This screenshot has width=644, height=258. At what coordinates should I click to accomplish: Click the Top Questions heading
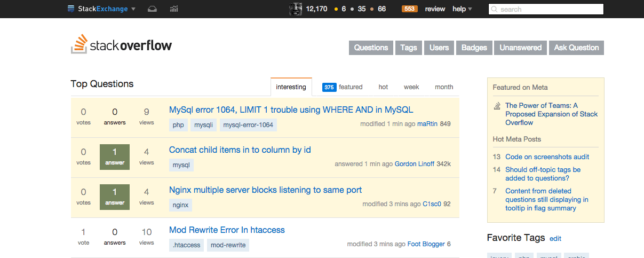(102, 84)
